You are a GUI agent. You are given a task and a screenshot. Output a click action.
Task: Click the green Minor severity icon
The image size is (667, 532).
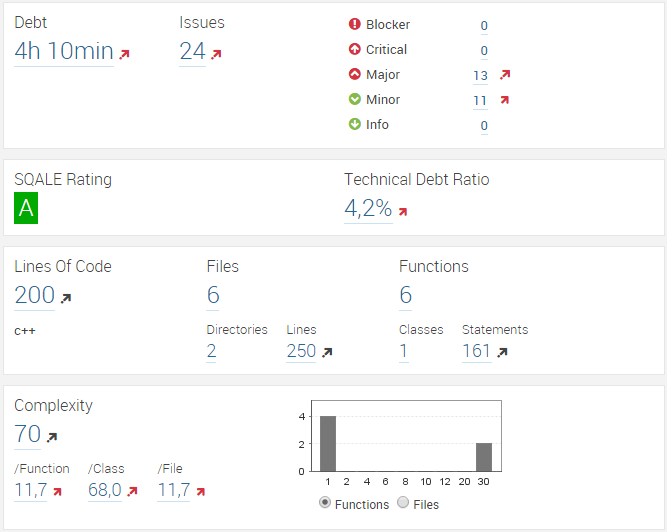[x=354, y=99]
